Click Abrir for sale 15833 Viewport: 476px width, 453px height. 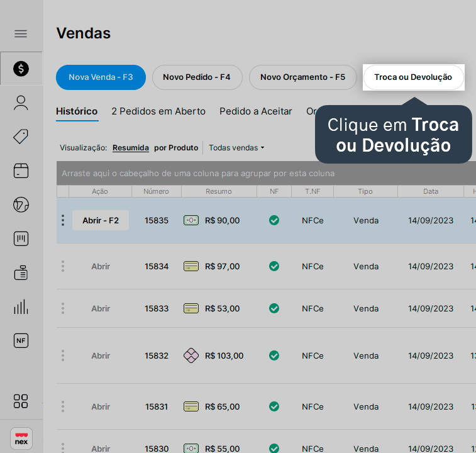click(101, 309)
